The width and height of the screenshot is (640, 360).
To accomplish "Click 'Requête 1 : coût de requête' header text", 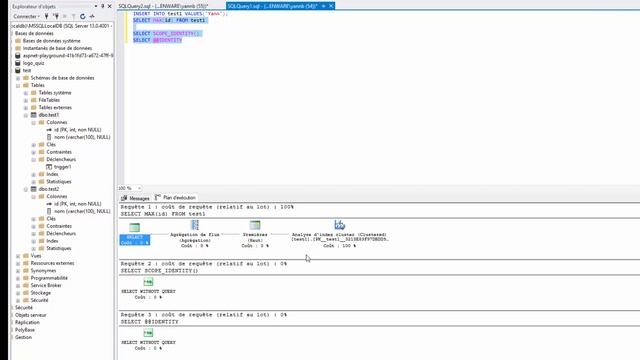I will [x=207, y=207].
